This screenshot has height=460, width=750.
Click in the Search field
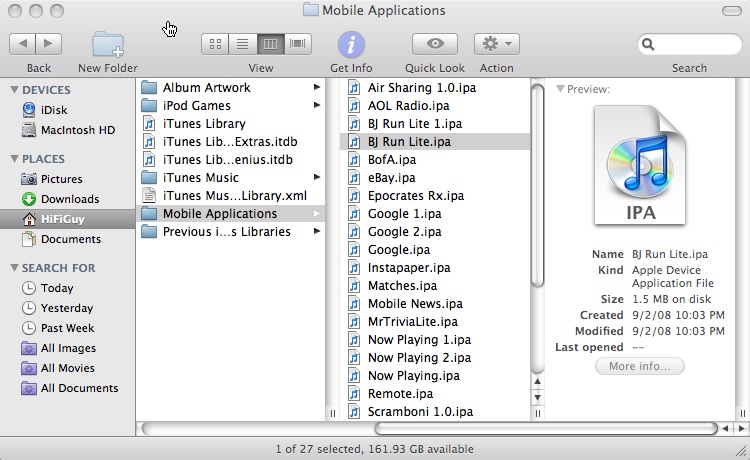click(x=689, y=44)
